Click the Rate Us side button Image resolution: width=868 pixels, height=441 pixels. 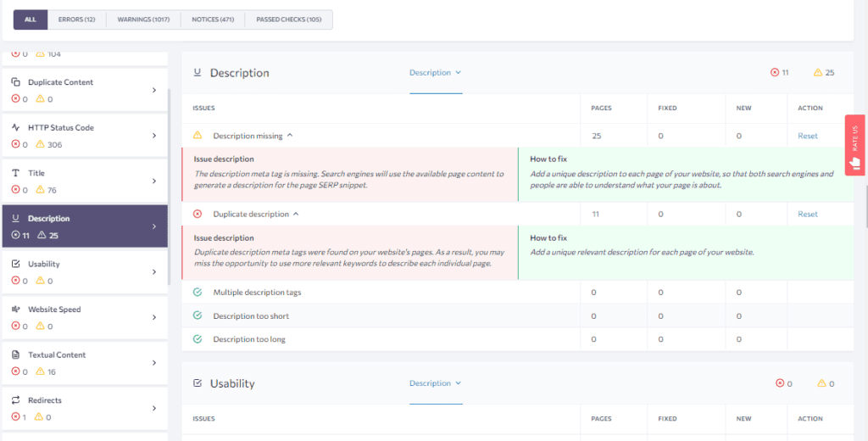click(854, 145)
